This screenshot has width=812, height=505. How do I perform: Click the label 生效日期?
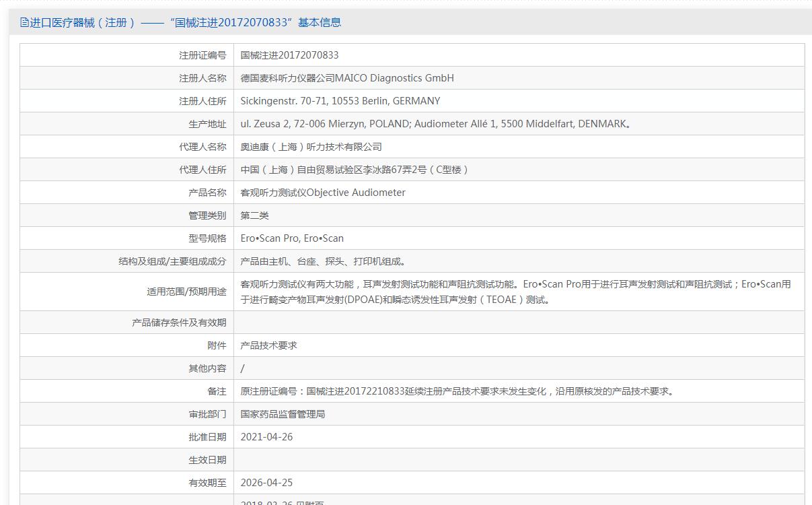(x=207, y=460)
